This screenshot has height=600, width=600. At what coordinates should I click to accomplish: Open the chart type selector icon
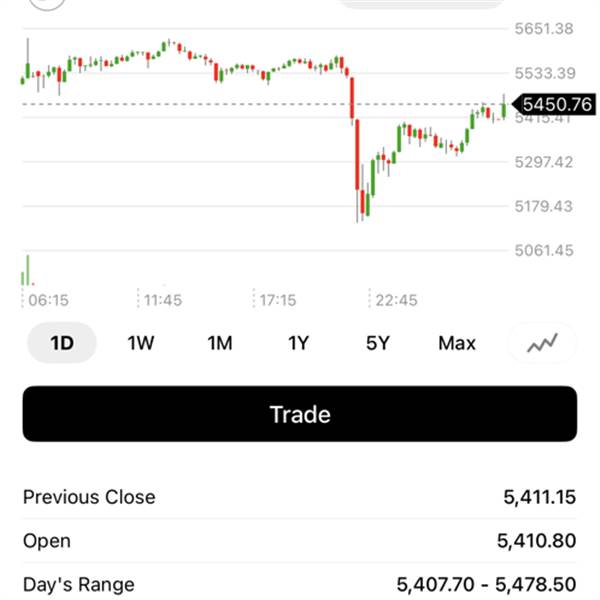[543, 343]
